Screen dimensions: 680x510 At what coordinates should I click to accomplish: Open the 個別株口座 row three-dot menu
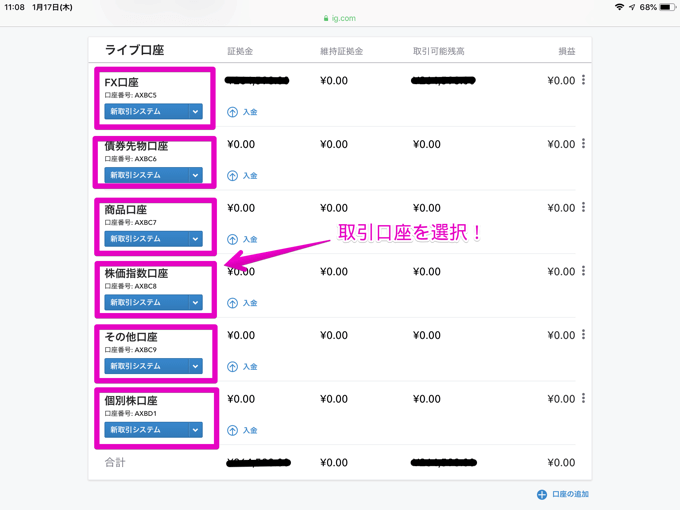pos(583,399)
